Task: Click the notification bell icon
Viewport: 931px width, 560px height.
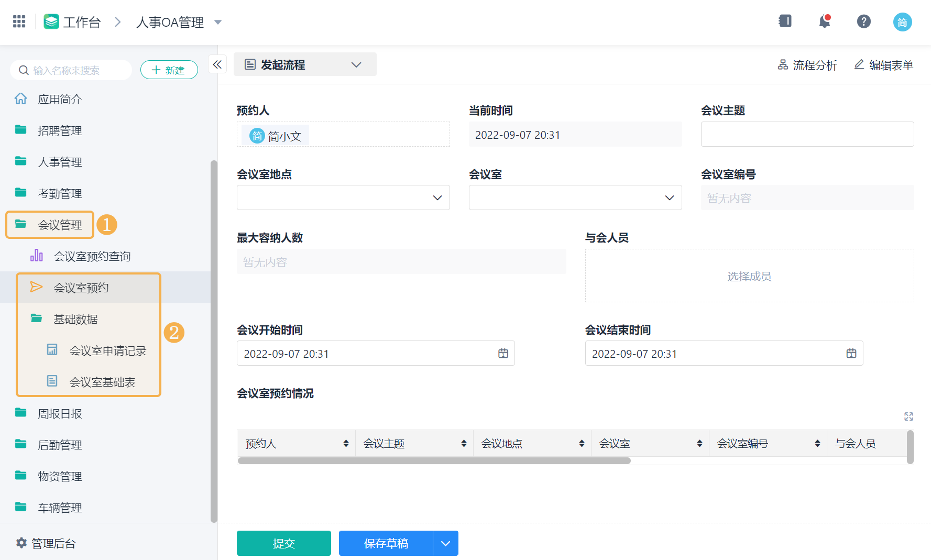Action: tap(824, 21)
